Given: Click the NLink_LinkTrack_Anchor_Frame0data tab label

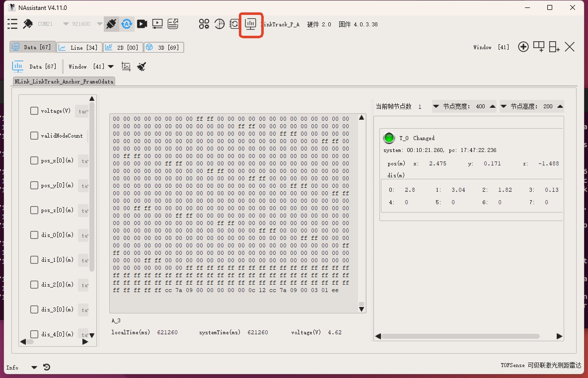Looking at the screenshot, I should point(64,81).
